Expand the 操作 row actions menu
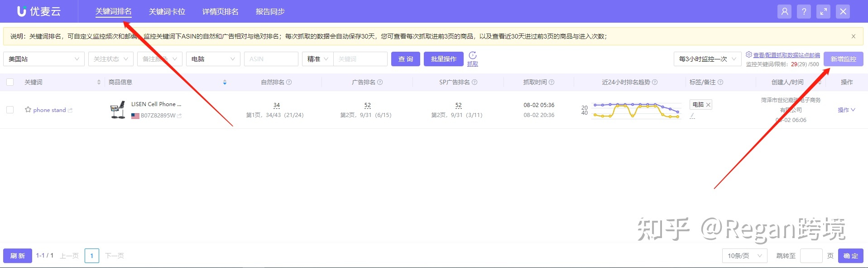The height and width of the screenshot is (268, 868). click(x=846, y=110)
